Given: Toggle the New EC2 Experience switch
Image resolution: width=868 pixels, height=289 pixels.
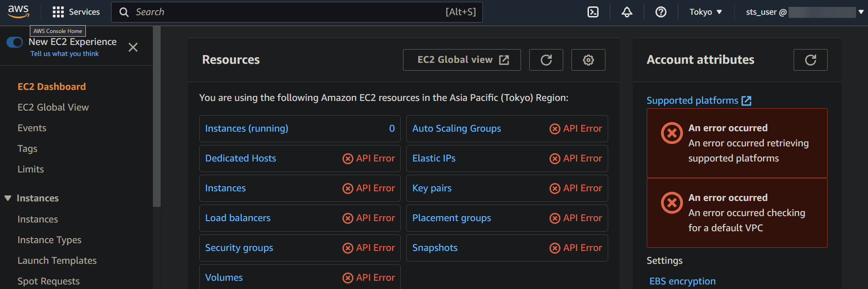Looking at the screenshot, I should point(15,42).
